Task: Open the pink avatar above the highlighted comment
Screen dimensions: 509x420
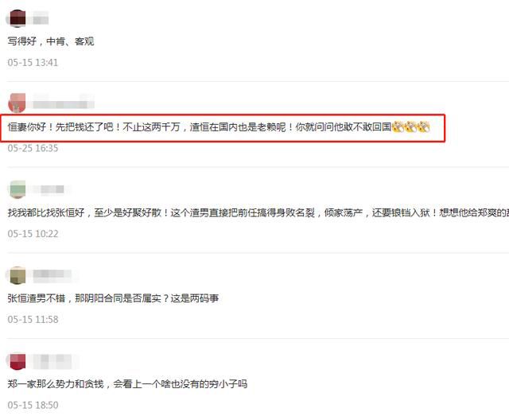Action: tap(17, 103)
